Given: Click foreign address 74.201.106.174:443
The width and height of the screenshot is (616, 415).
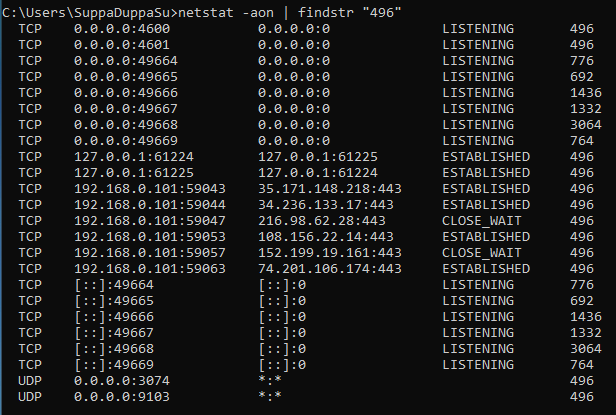Looking at the screenshot, I should pos(329,269).
